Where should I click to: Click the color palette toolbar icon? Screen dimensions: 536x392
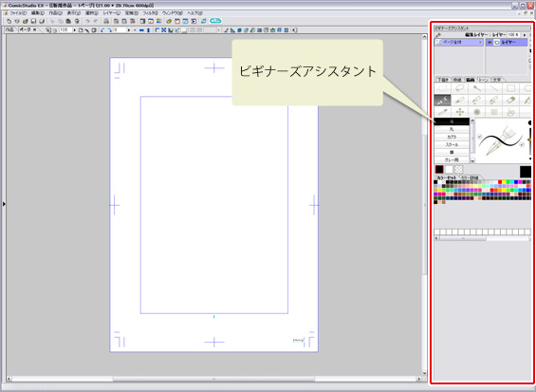[159, 21]
